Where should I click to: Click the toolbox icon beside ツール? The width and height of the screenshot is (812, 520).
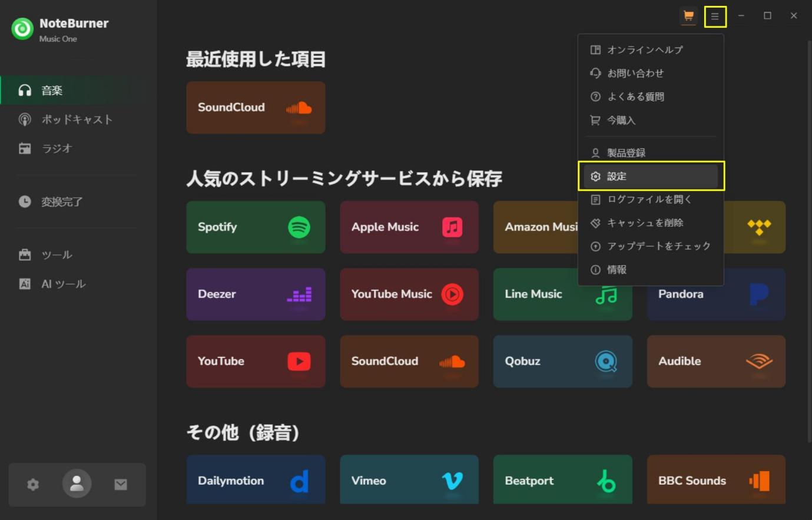[25, 254]
